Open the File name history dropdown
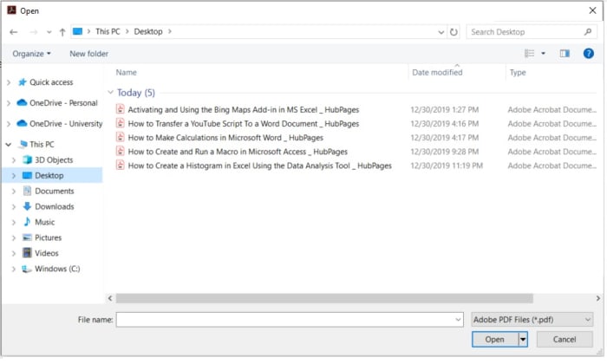This screenshot has width=607, height=364. click(x=458, y=320)
